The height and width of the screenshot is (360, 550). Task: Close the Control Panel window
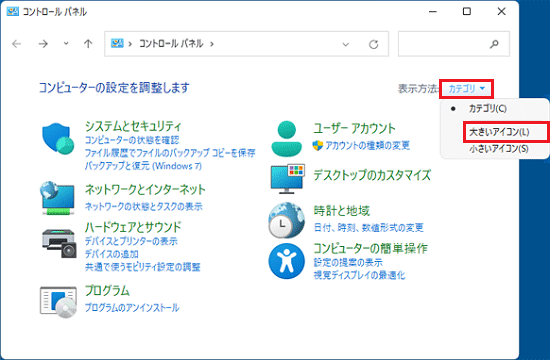(502, 12)
